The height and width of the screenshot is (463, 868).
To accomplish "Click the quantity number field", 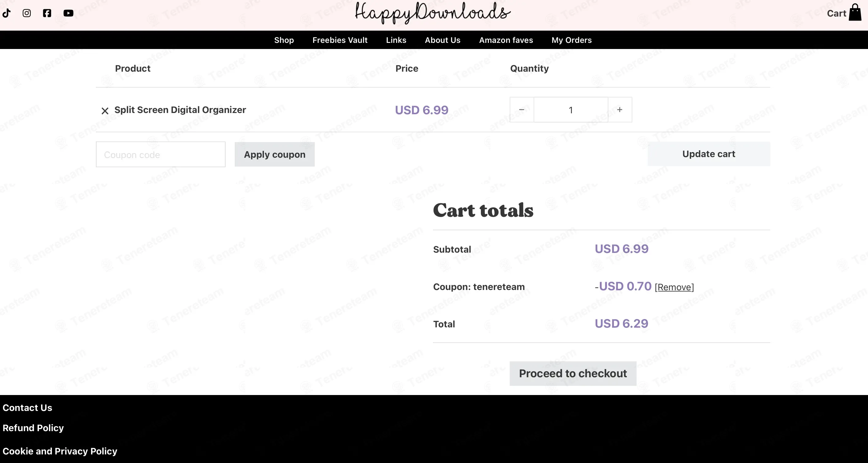I will pos(571,110).
